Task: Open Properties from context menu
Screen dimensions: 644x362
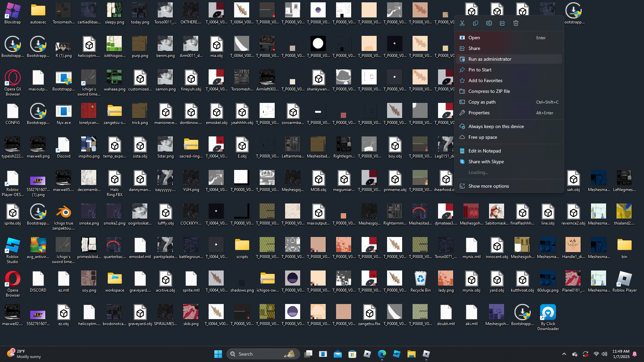Action: click(x=479, y=113)
